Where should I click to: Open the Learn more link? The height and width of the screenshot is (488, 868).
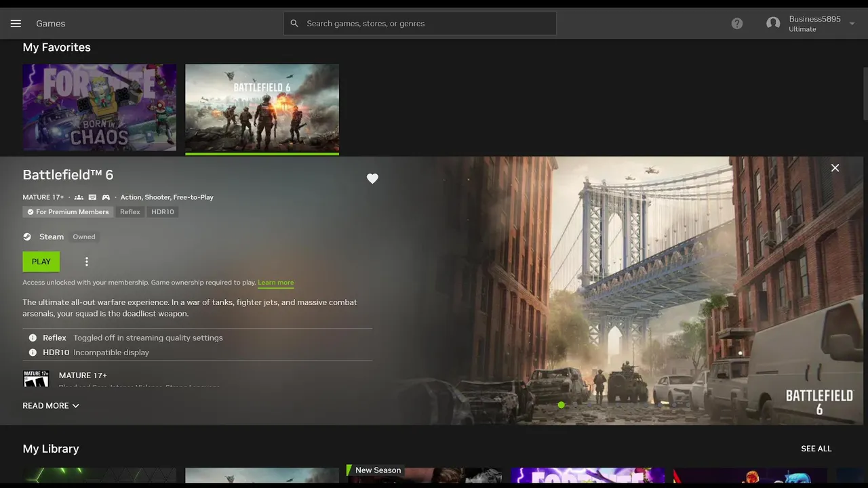click(275, 283)
